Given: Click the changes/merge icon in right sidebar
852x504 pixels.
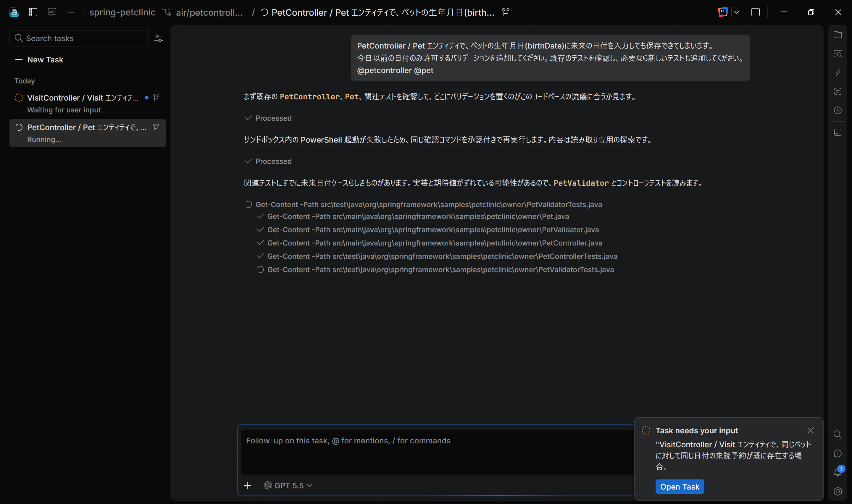Looking at the screenshot, I should (x=838, y=72).
